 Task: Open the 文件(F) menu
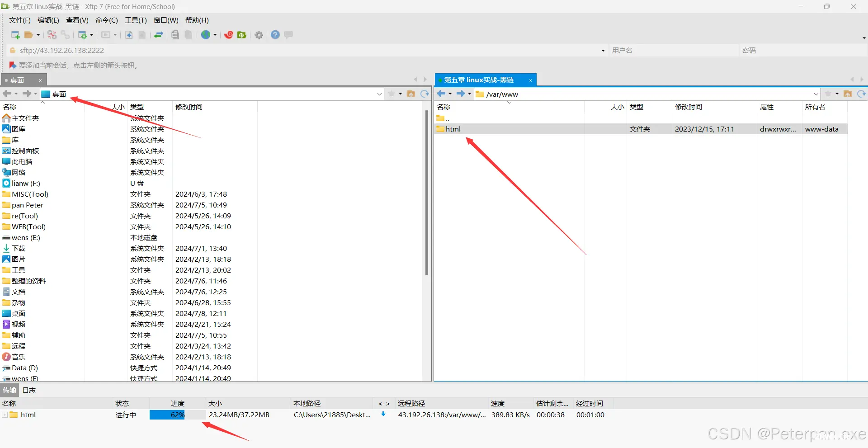[20, 20]
